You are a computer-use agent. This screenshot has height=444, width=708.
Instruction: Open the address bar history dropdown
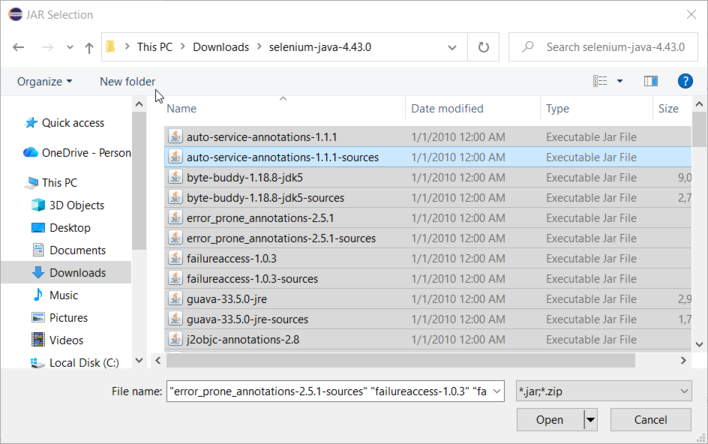pos(452,47)
